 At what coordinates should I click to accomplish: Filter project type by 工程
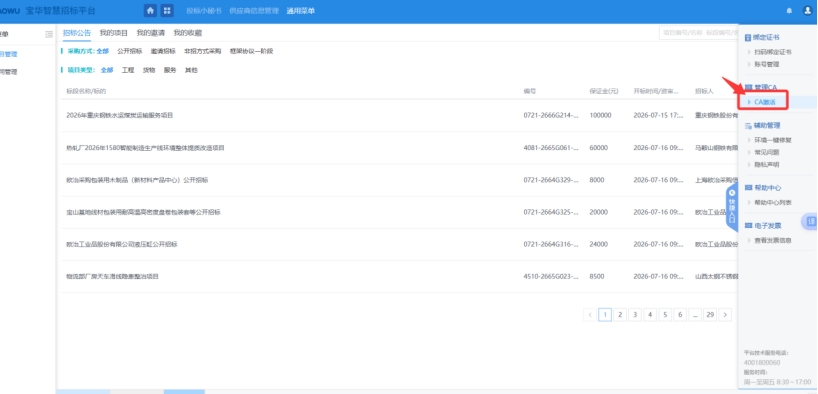coord(128,70)
